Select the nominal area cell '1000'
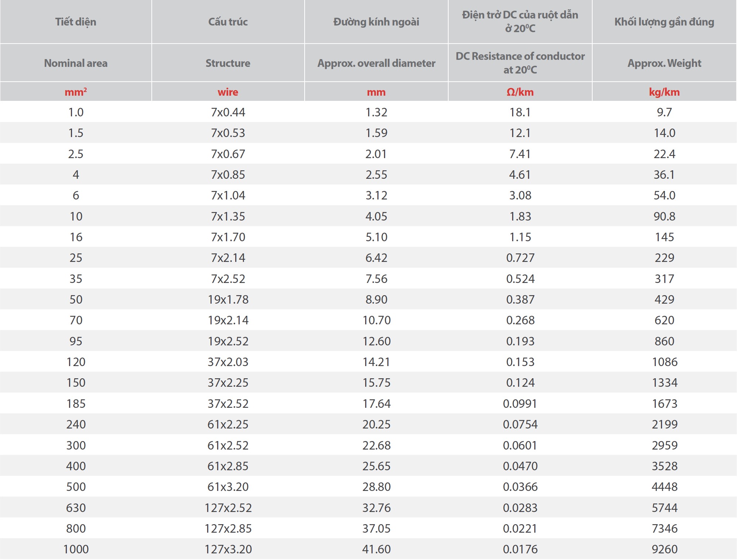This screenshot has width=737, height=560. tap(76, 549)
